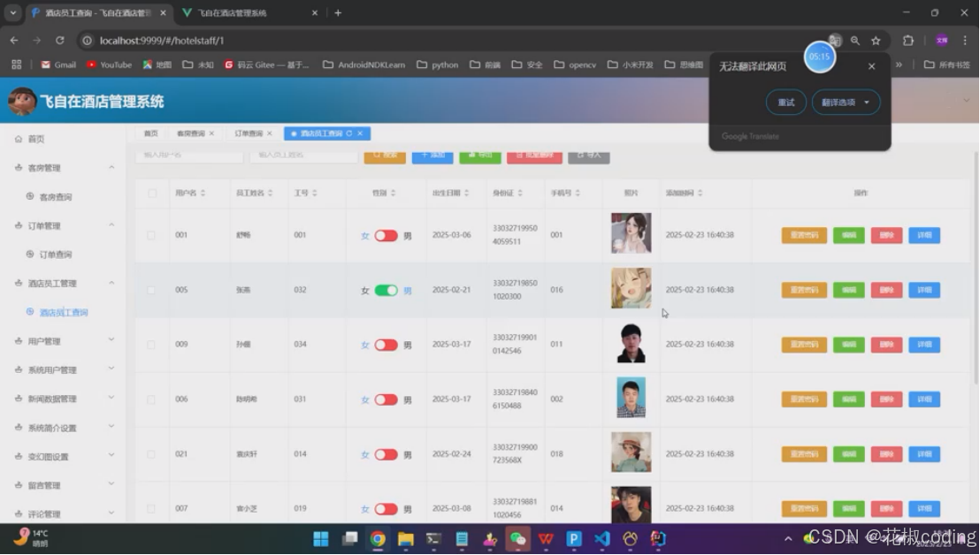Viewport: 980px width, 555px height.
Task: Collapse 酒店员工管理 menu chevron
Action: pyautogui.click(x=111, y=283)
